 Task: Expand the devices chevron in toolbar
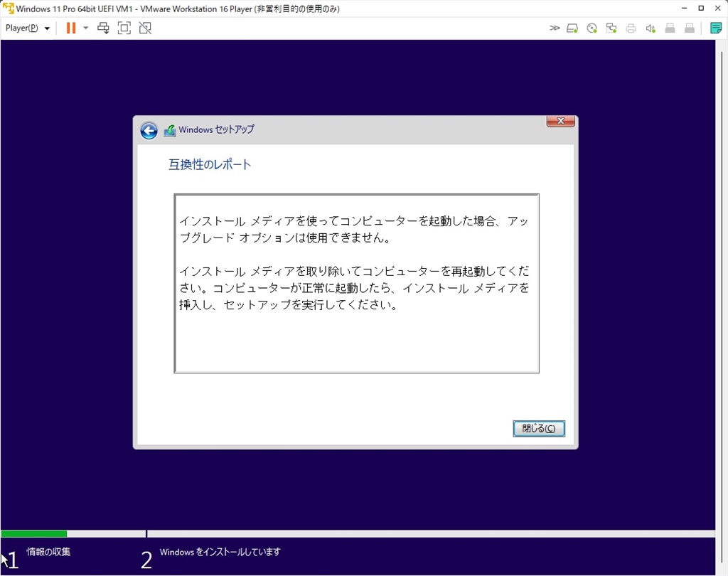(x=555, y=28)
